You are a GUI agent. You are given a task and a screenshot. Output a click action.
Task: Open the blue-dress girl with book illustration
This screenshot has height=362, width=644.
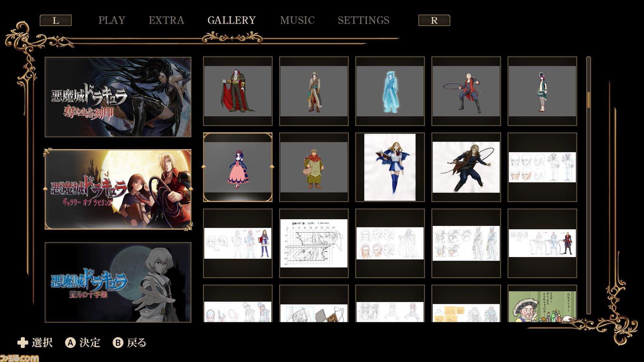pos(390,167)
